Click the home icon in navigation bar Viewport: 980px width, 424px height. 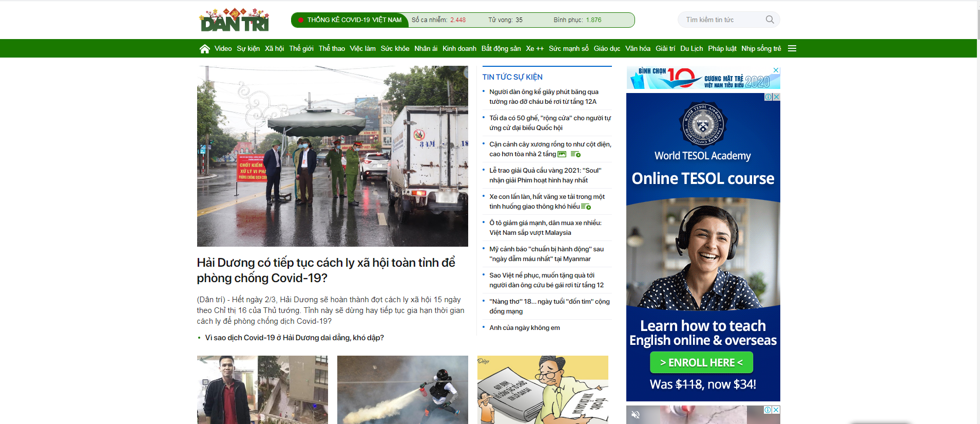(x=204, y=49)
